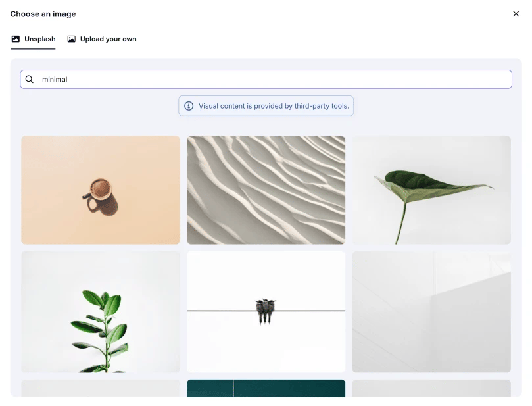The height and width of the screenshot is (406, 532).
Task: Select the single green leaf photo
Action: (431, 190)
